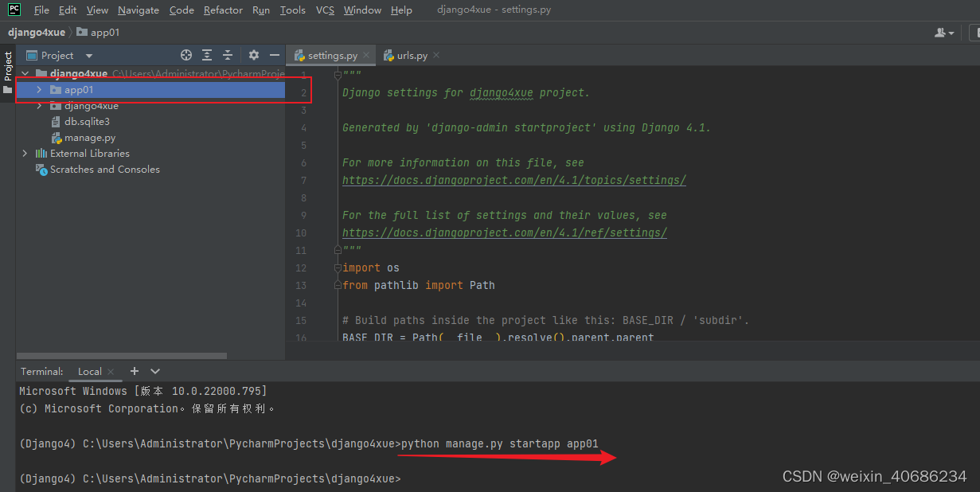The image size is (980, 492).
Task: Open Project panel settings gear icon
Action: (x=254, y=55)
